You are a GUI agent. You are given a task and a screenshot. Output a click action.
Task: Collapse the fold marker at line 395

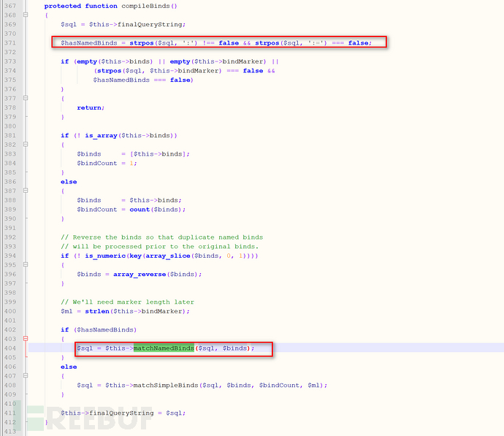[26, 264]
